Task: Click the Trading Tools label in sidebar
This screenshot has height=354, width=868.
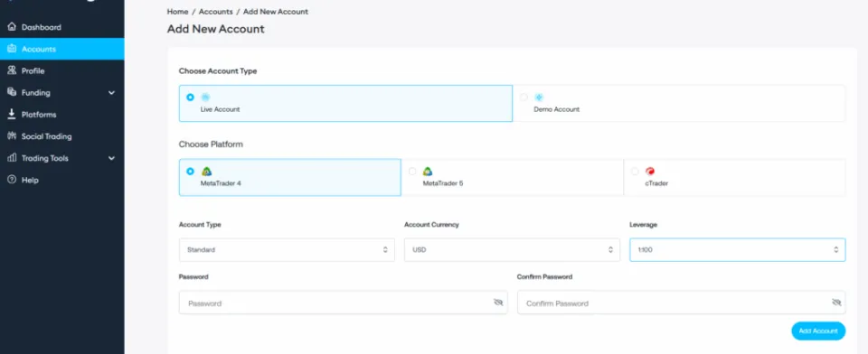Action: pos(45,158)
